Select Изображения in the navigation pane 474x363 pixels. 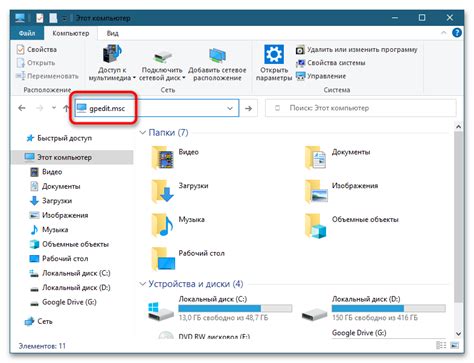[59, 215]
